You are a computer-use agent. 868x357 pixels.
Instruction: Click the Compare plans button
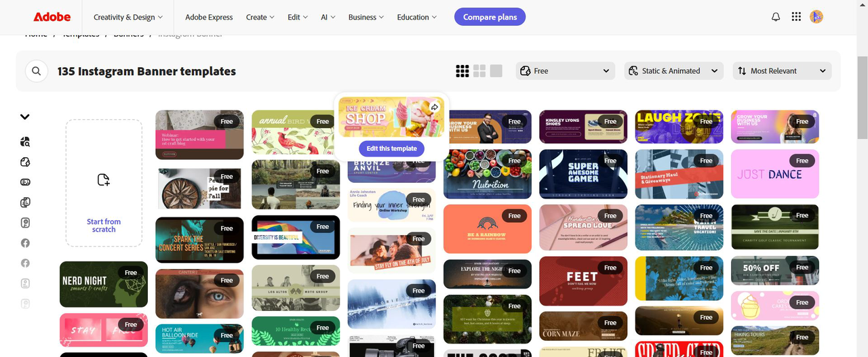click(490, 17)
